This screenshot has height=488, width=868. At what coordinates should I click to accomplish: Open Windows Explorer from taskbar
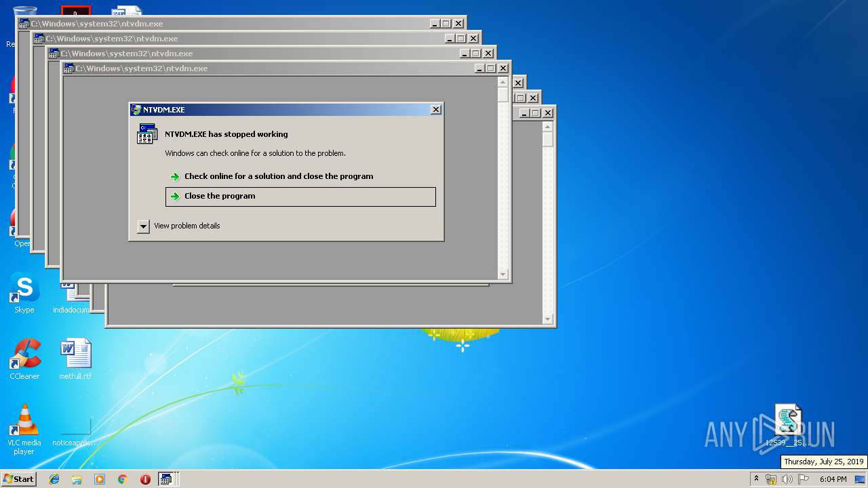coord(77,479)
